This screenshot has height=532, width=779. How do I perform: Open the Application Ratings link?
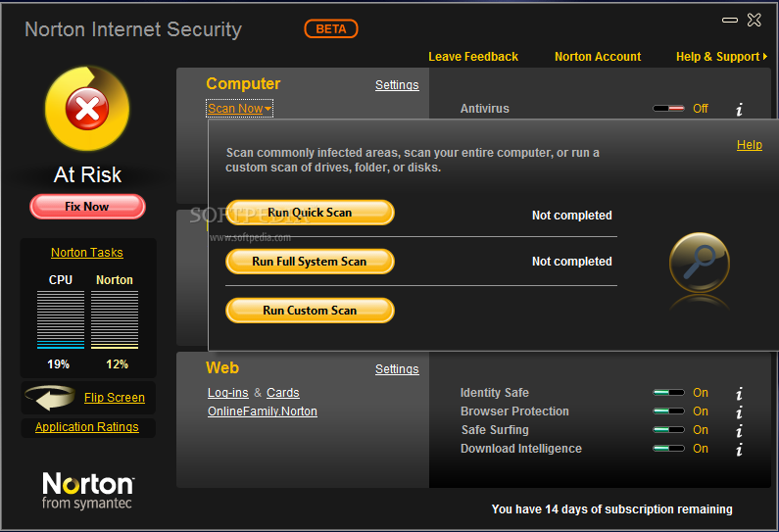[x=87, y=427]
